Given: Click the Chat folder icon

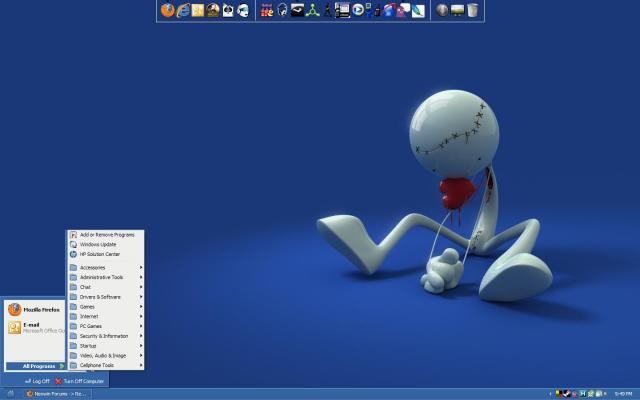Looking at the screenshot, I should [73, 287].
